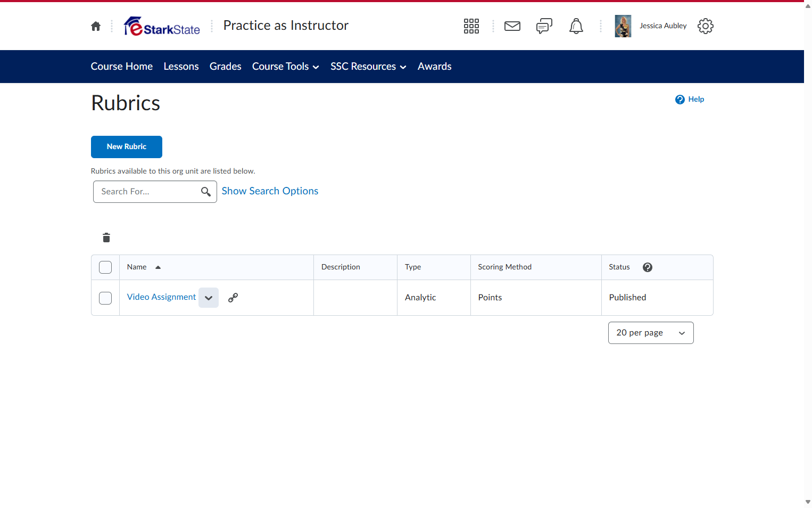Expand the SSC Resources menu
812x508 pixels.
tap(369, 67)
